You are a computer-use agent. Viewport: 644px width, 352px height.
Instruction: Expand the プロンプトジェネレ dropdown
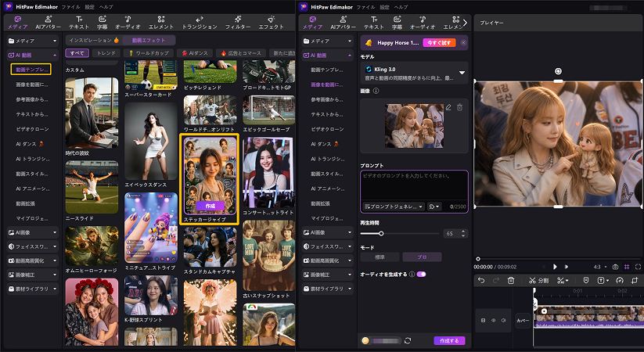pyautogui.click(x=394, y=207)
